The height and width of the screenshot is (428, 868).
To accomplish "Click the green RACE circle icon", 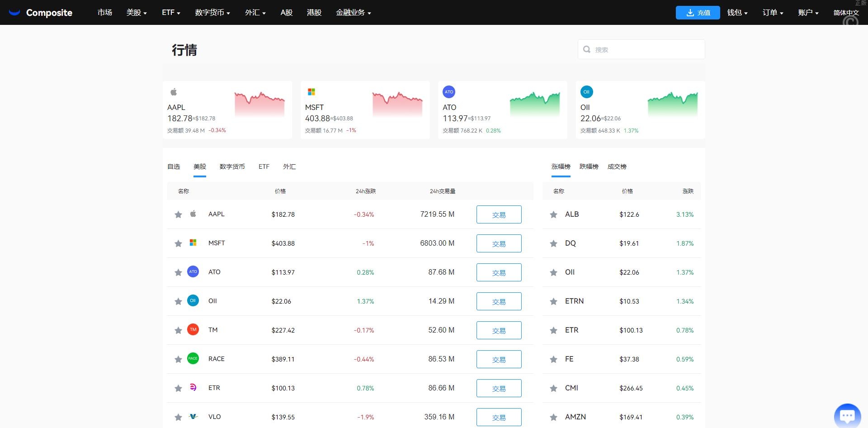I will click(193, 359).
